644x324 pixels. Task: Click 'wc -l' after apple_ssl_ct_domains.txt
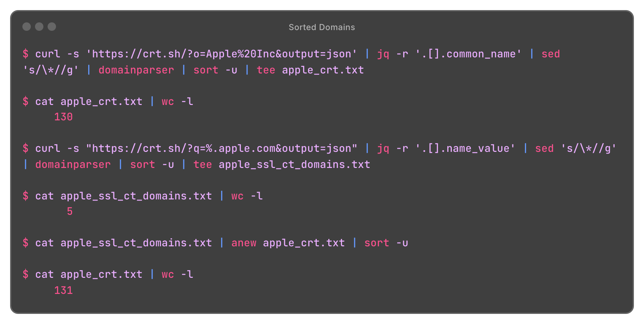[247, 196]
